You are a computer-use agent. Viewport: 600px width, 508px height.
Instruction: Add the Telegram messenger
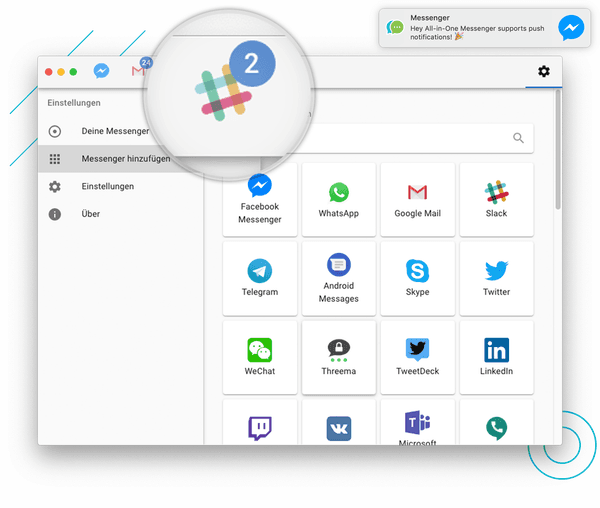click(x=260, y=278)
